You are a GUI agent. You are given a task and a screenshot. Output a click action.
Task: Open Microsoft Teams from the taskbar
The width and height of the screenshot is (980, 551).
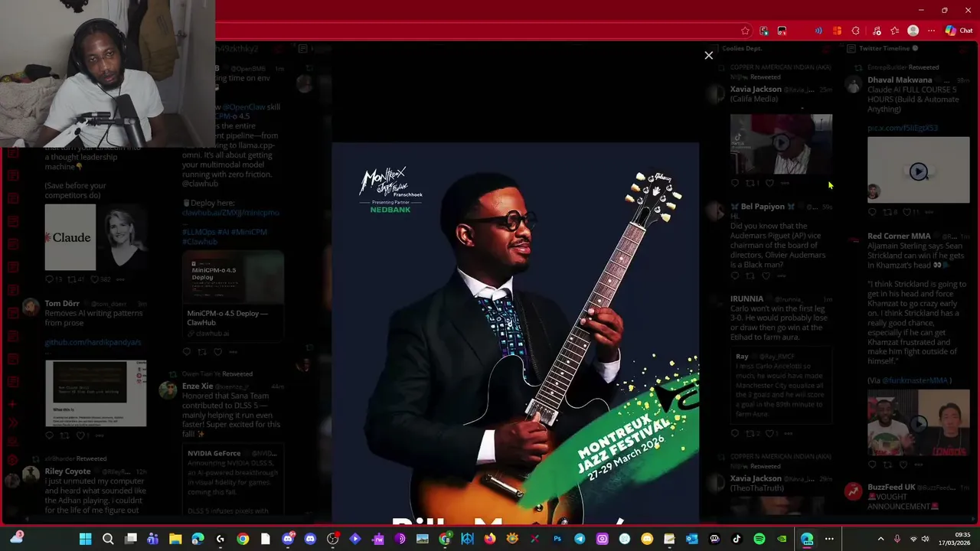(x=153, y=539)
